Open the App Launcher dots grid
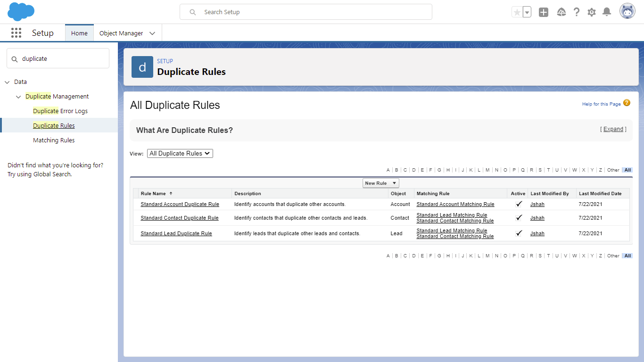Viewport: 644px width, 362px height. pyautogui.click(x=16, y=33)
